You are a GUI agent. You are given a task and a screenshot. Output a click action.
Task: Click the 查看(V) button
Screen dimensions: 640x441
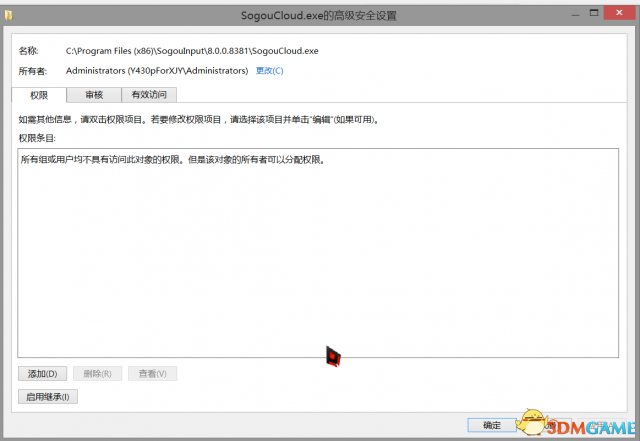[152, 374]
